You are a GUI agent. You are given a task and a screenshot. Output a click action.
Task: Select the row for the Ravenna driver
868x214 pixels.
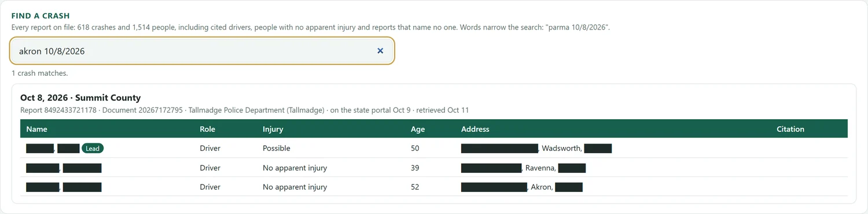tap(434, 168)
